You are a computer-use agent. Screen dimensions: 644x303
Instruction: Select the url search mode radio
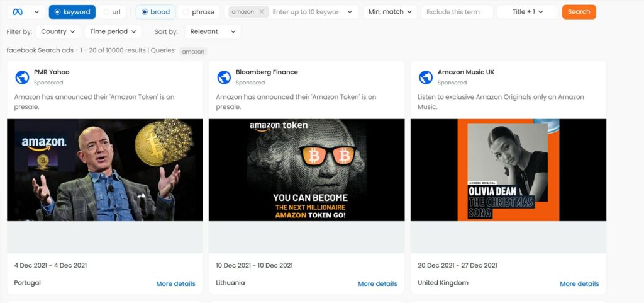pyautogui.click(x=112, y=12)
